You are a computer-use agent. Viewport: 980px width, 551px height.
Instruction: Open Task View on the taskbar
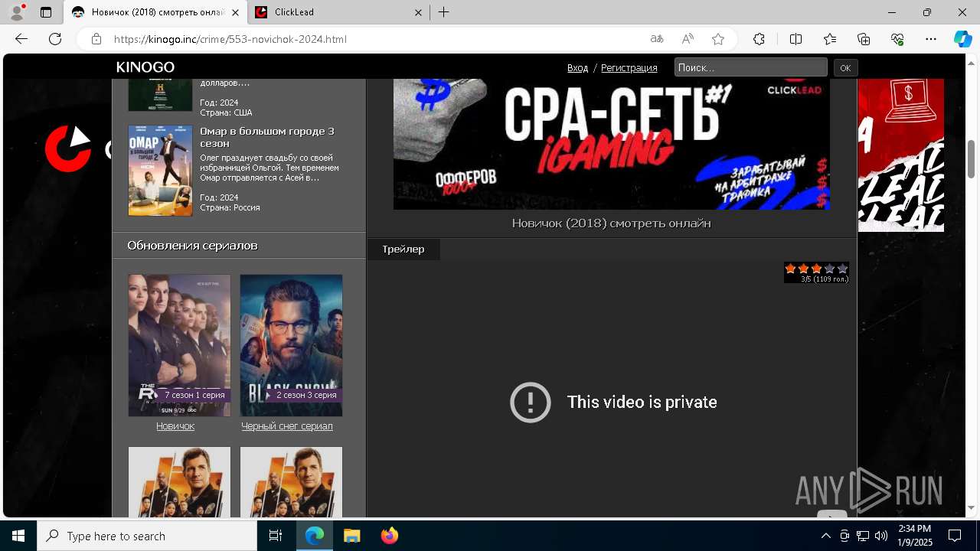(x=276, y=536)
